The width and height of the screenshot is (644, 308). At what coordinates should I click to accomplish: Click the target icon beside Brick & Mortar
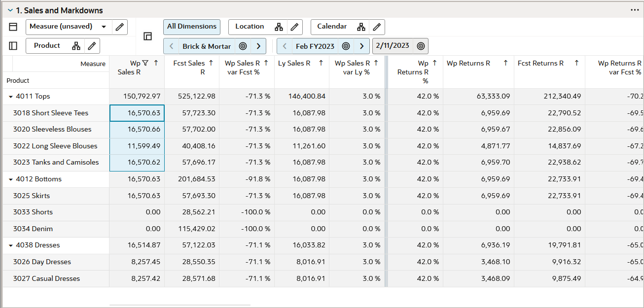[243, 46]
